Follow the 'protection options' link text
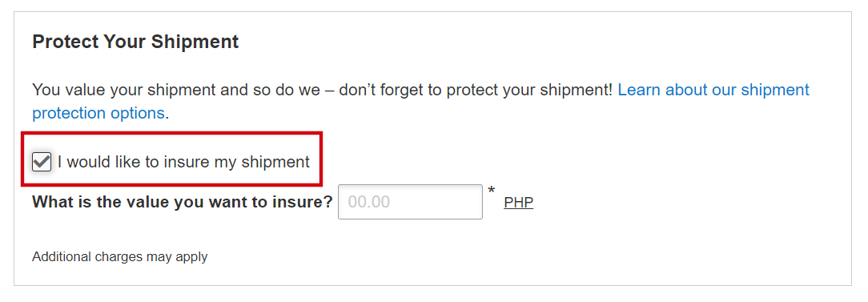This screenshot has height=302, width=868. click(x=98, y=113)
